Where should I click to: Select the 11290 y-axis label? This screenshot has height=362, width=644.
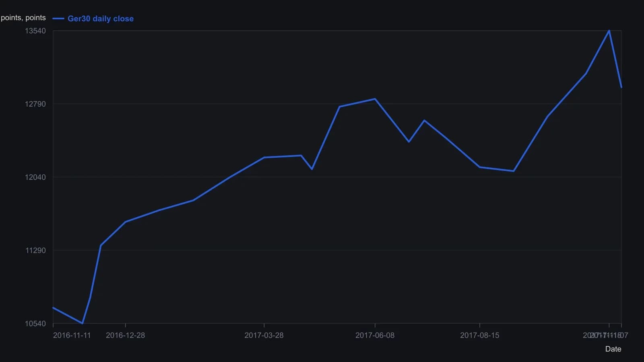click(35, 251)
